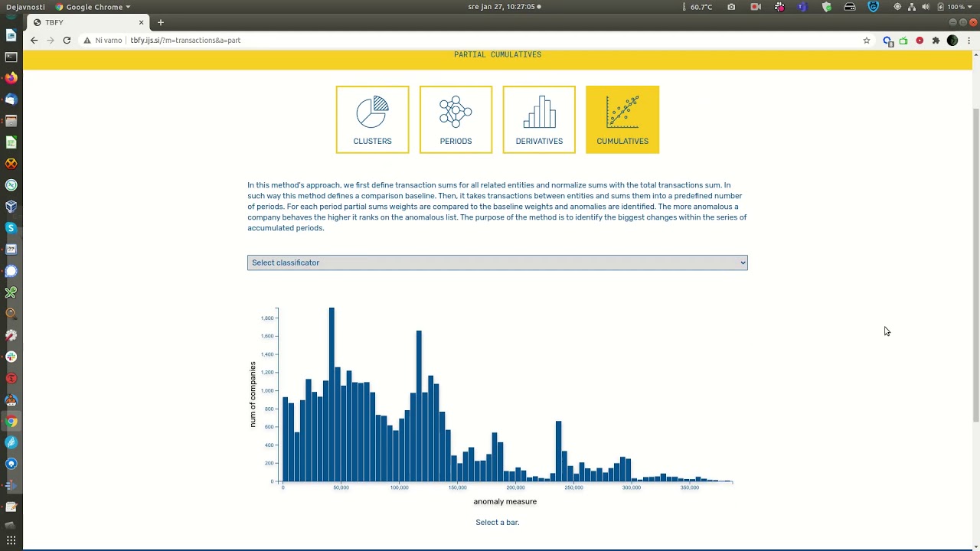Open the Chrome profile avatar
The width and height of the screenshot is (980, 551).
point(952,41)
